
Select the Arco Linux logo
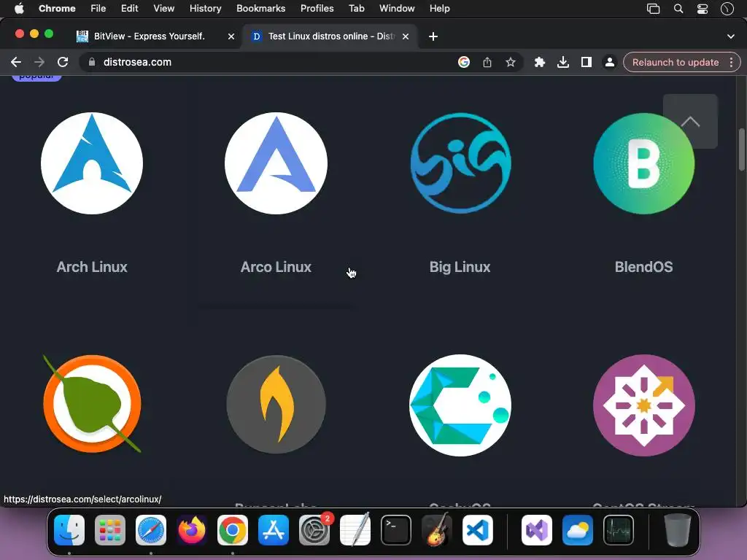pyautogui.click(x=276, y=163)
